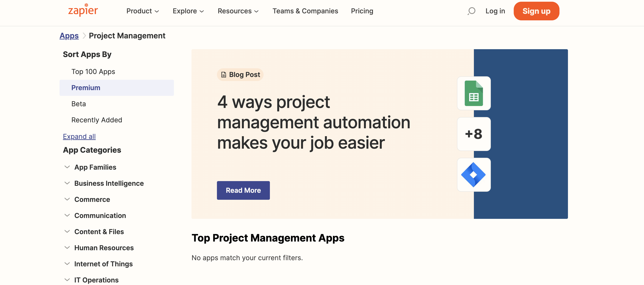Click the orange Sign up button
The height and width of the screenshot is (285, 644).
coord(536,11)
